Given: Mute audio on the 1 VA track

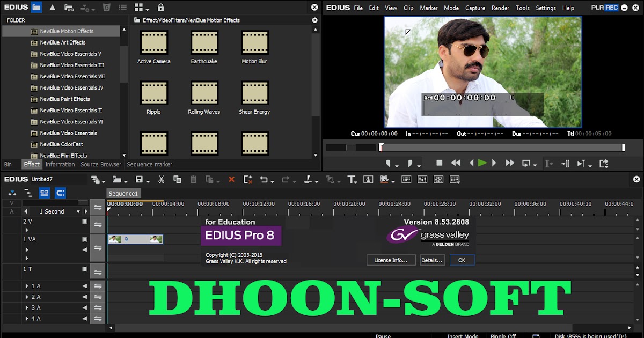Looking at the screenshot, I should tap(84, 249).
